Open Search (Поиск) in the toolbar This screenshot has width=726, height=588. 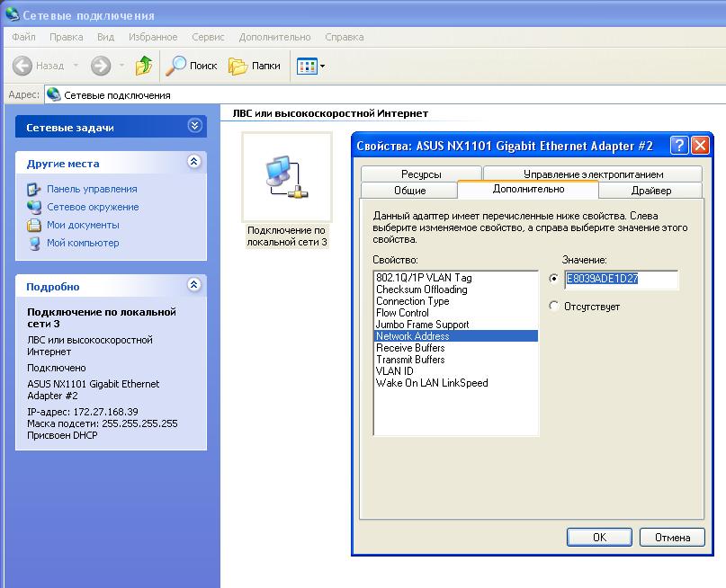[192, 66]
